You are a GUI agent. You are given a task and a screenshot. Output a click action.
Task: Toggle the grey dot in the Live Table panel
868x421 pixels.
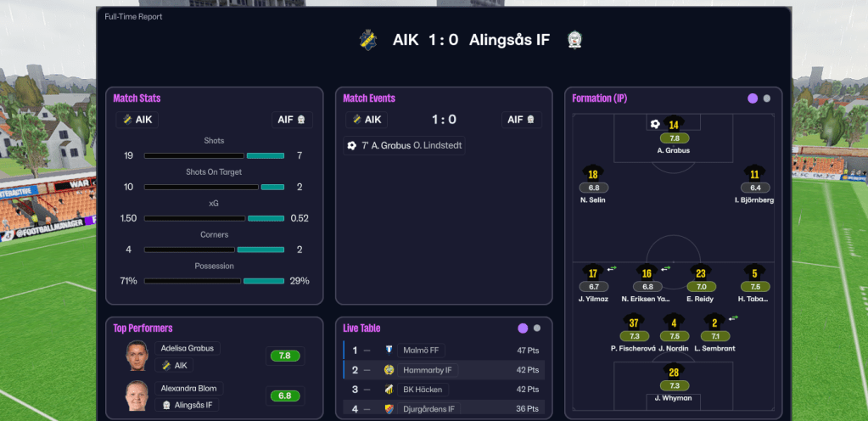(537, 328)
